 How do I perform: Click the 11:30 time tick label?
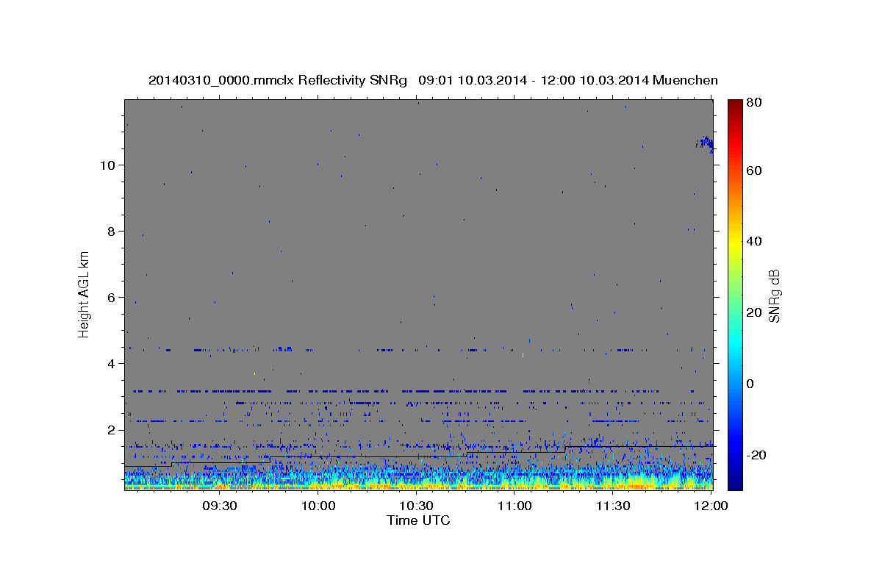point(612,506)
